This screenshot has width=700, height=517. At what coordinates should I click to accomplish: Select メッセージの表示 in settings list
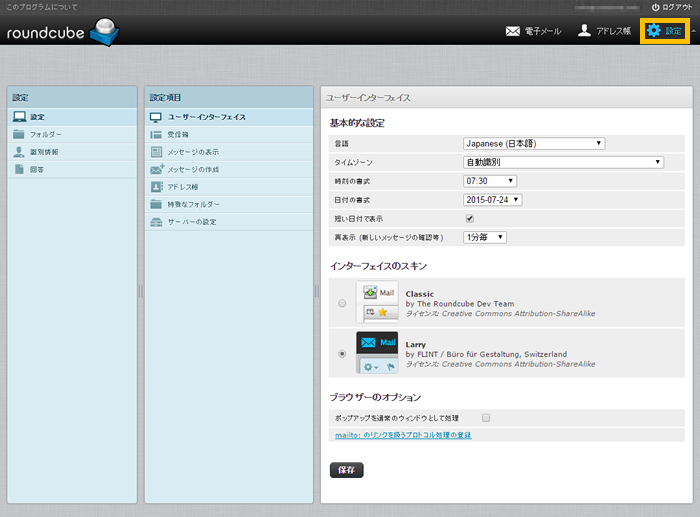[193, 151]
